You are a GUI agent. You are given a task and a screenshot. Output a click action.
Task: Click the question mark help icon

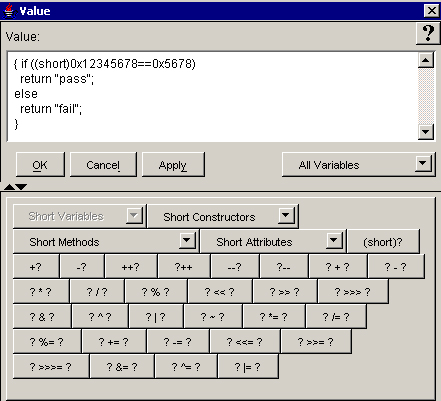tap(428, 33)
